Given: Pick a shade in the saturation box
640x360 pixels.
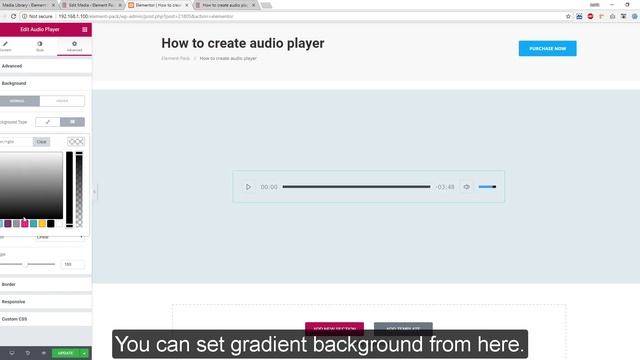Looking at the screenshot, I should (x=31, y=185).
